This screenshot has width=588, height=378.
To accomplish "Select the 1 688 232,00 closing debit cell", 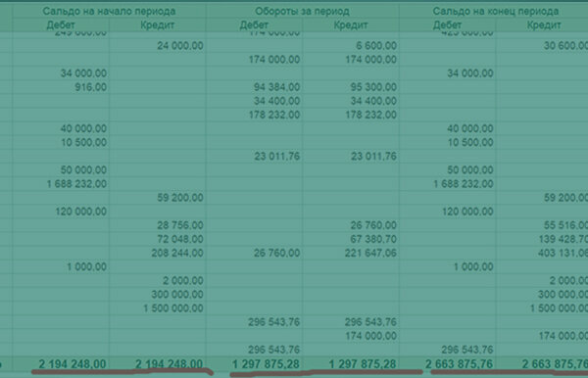I will [x=464, y=184].
